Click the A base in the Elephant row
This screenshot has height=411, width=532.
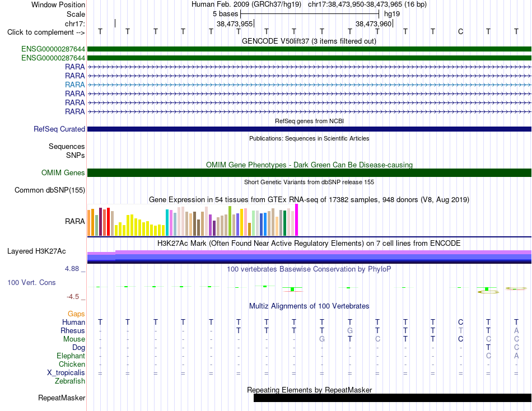click(516, 356)
